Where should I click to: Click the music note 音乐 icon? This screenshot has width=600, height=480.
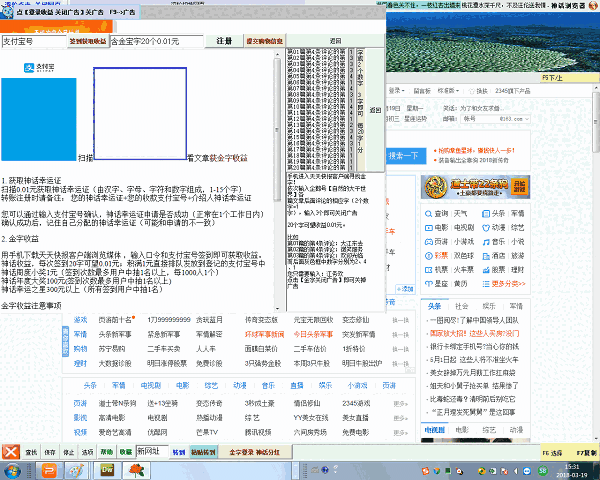pos(486,242)
